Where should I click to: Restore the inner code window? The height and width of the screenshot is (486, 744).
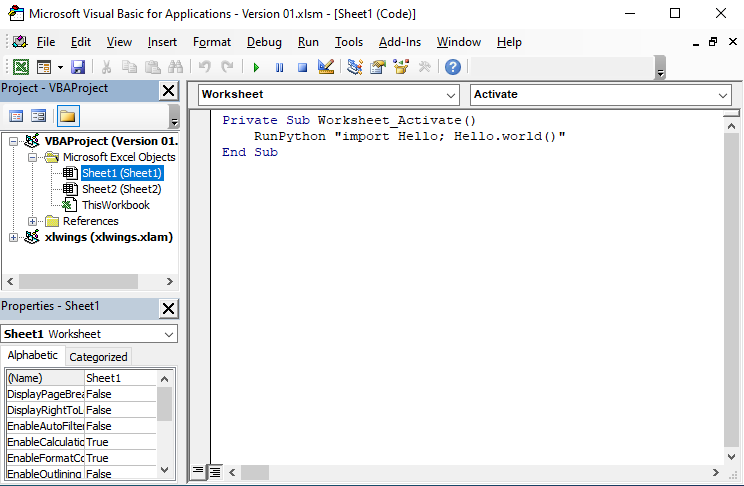click(x=713, y=42)
